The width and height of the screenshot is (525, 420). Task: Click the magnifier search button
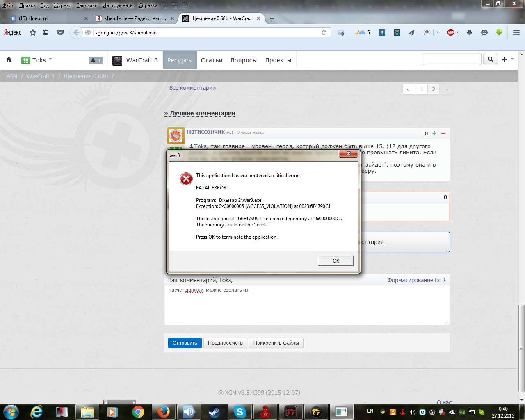(491, 59)
